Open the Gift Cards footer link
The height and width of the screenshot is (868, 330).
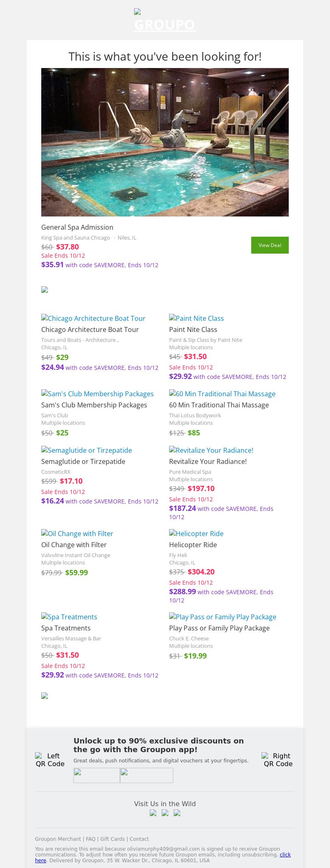tap(112, 839)
